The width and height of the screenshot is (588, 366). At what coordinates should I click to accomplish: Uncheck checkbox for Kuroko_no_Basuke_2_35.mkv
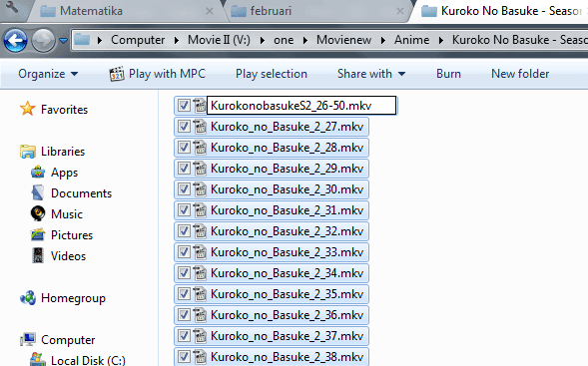[184, 294]
